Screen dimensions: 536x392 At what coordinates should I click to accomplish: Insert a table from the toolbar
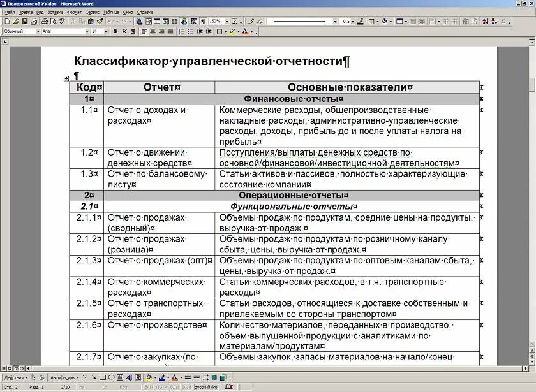(x=157, y=22)
